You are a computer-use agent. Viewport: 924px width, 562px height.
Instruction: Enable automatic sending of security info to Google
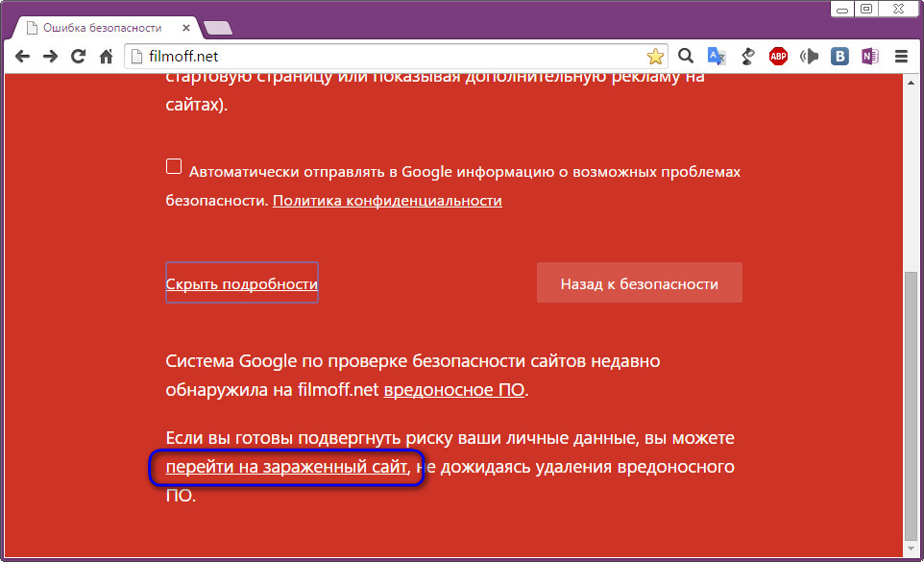[174, 167]
